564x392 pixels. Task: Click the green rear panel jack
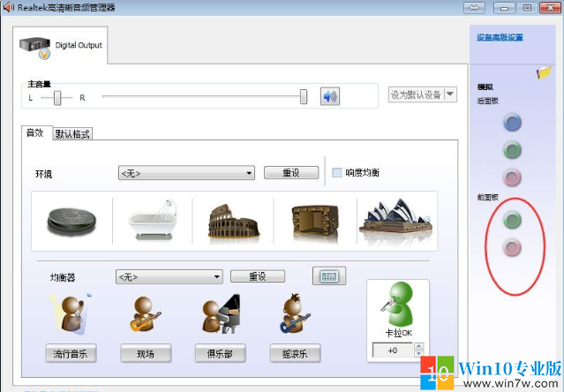coord(512,150)
